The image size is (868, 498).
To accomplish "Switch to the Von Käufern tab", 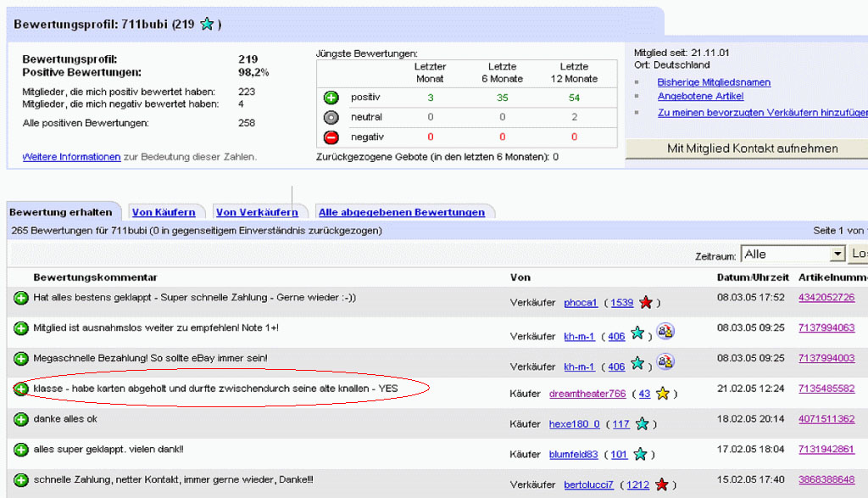I will click(164, 212).
